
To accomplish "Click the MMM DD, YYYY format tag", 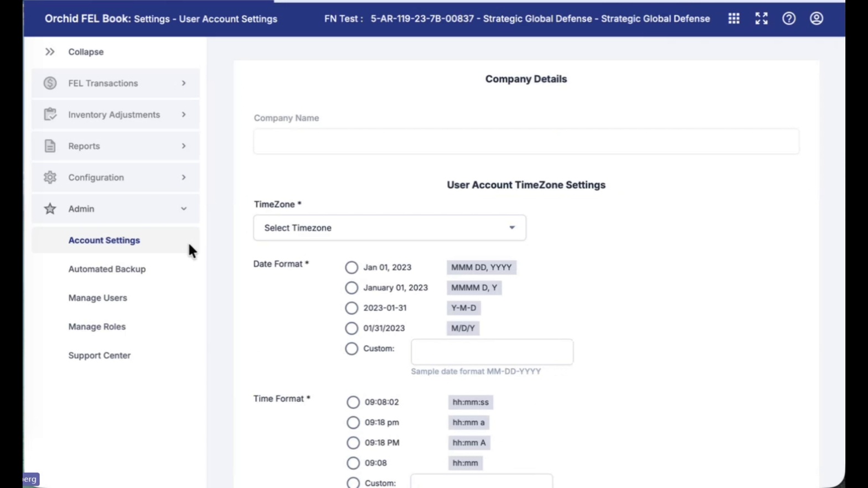I will click(x=481, y=267).
